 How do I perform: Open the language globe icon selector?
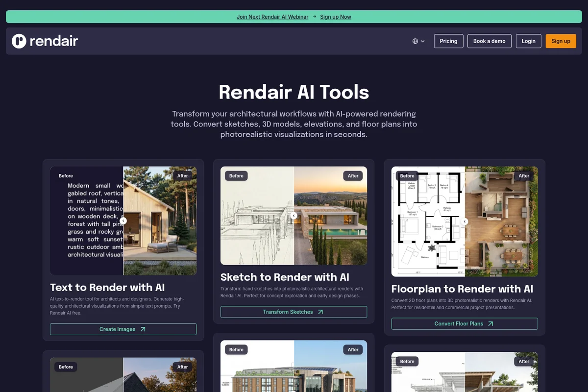pos(416,41)
